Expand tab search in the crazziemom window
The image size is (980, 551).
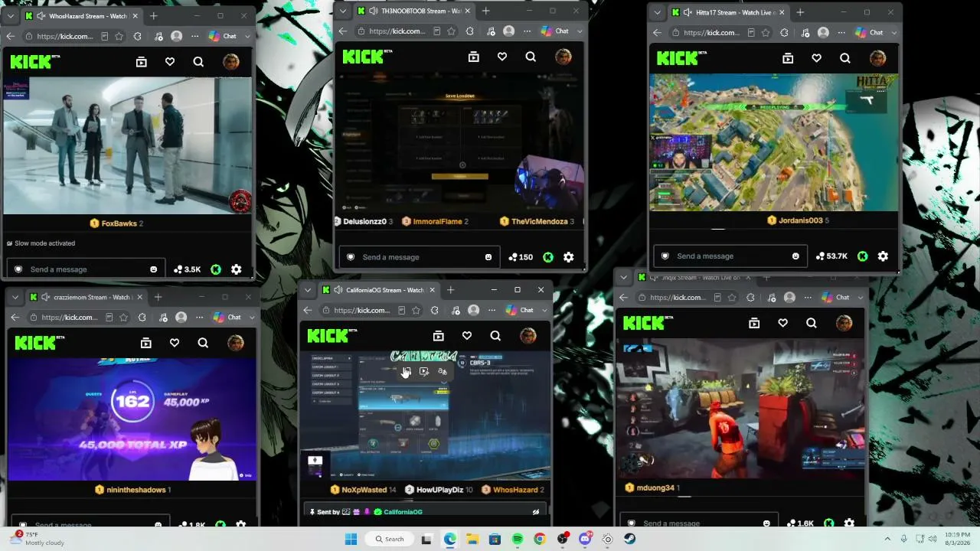click(15, 297)
